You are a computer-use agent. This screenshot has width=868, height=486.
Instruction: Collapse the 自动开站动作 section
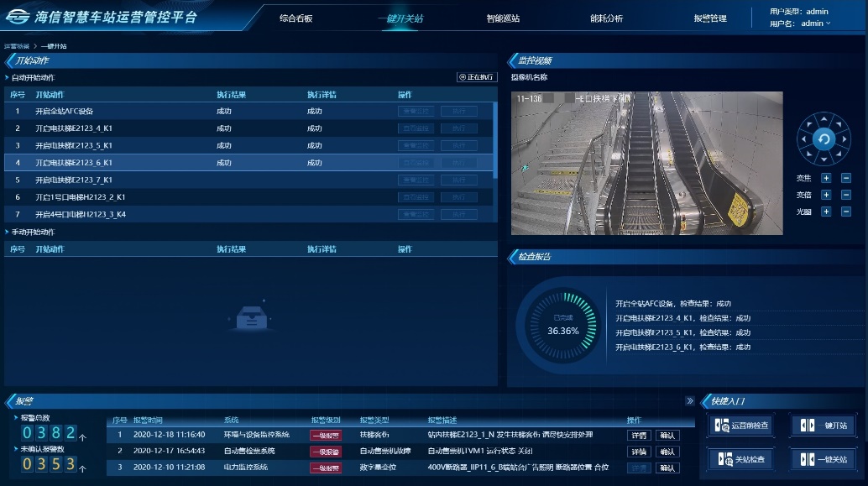click(x=8, y=78)
